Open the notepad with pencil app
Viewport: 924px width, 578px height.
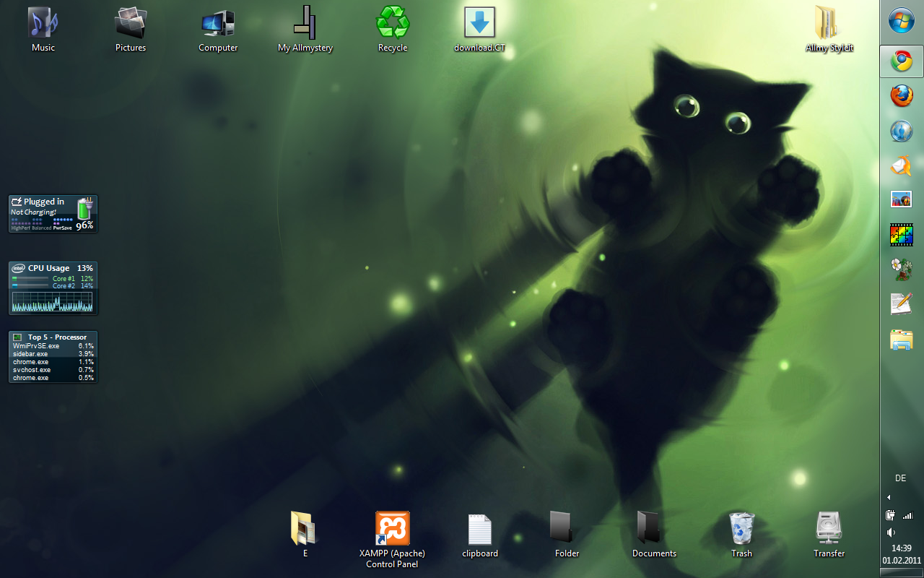(901, 304)
